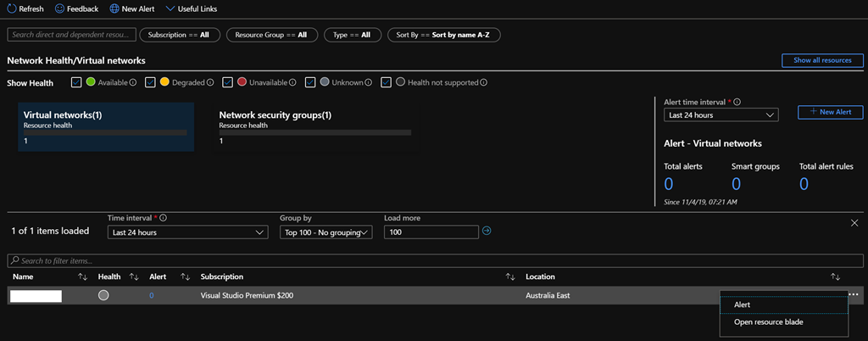Toggle the Available health checkbox
Viewport: 868px width, 341px height.
coord(77,82)
